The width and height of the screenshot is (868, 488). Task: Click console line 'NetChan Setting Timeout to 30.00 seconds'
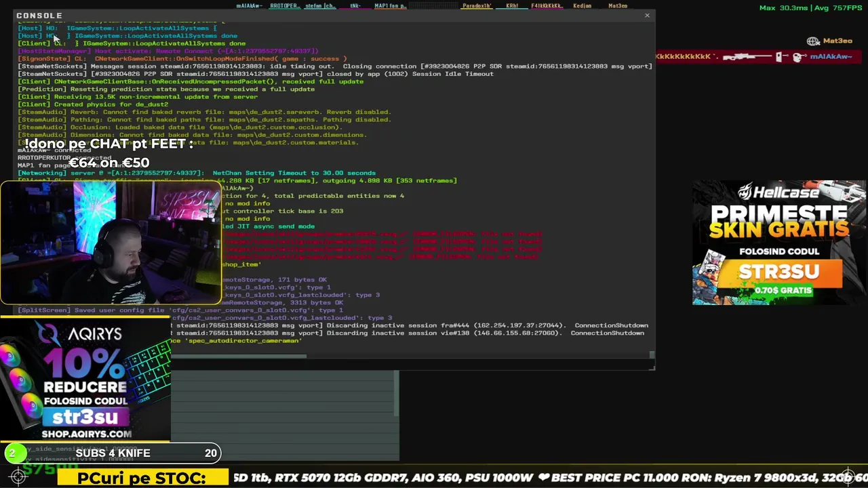tap(197, 173)
